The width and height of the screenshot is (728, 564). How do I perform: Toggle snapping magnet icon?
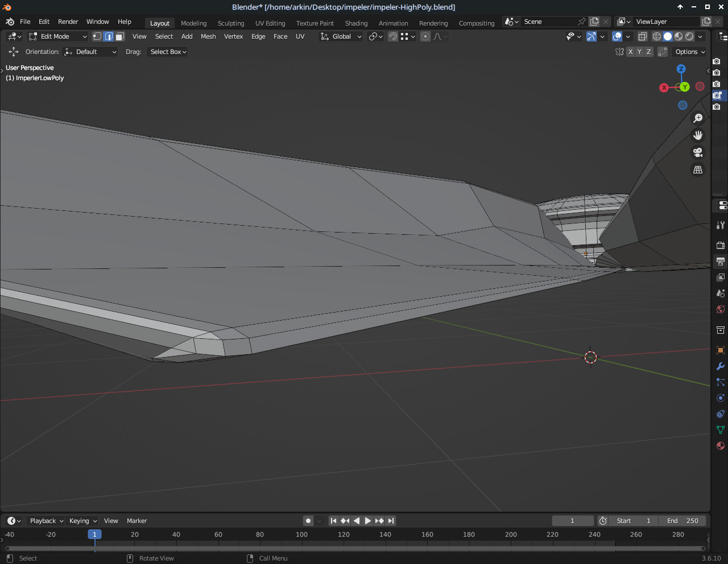pos(393,36)
